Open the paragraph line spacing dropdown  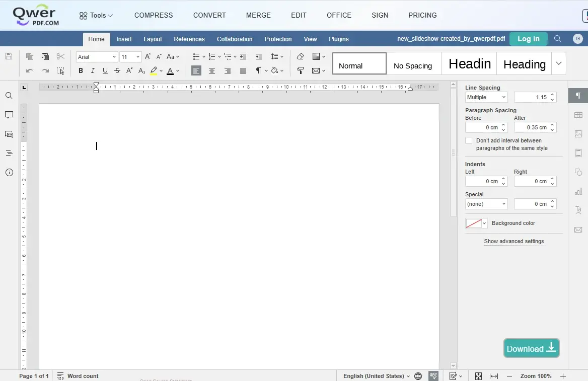tap(277, 57)
